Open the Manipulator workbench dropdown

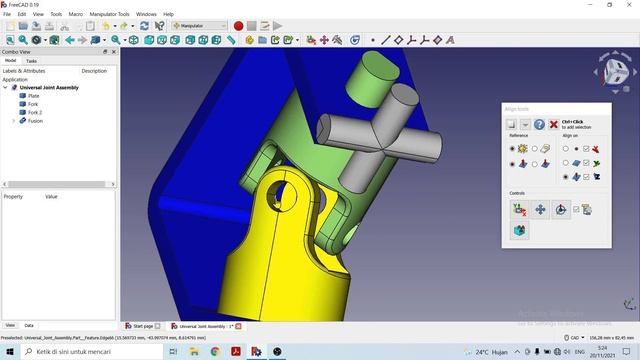click(199, 26)
